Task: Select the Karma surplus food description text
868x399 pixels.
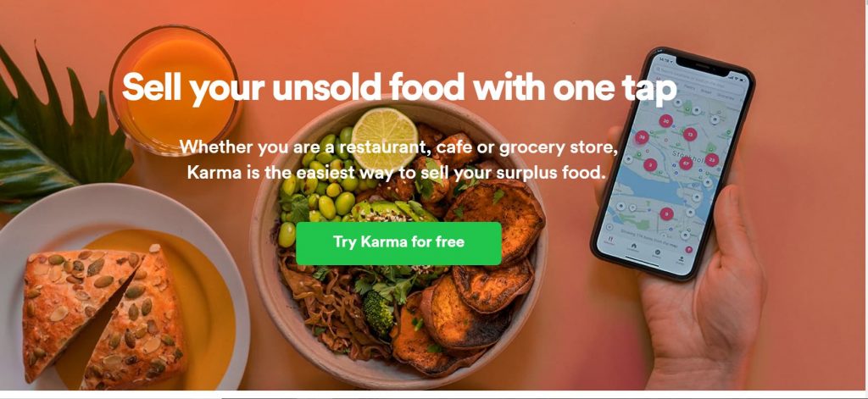Action: [398, 160]
